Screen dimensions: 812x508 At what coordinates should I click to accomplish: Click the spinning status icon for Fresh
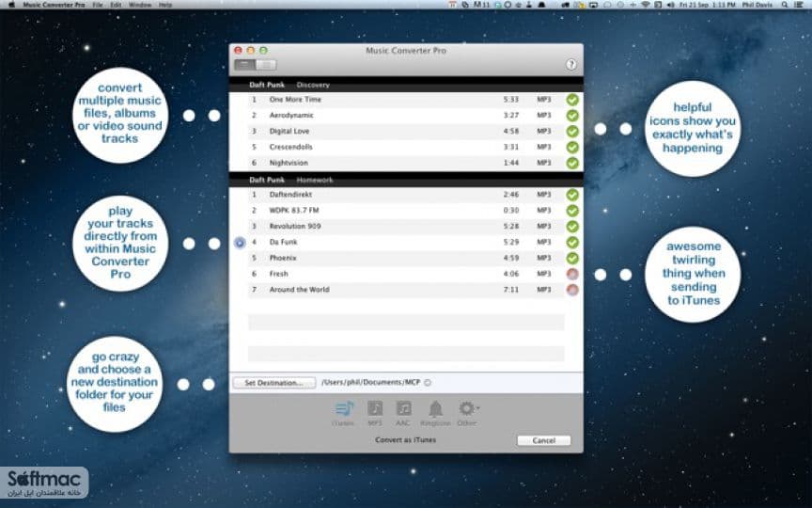coord(572,274)
